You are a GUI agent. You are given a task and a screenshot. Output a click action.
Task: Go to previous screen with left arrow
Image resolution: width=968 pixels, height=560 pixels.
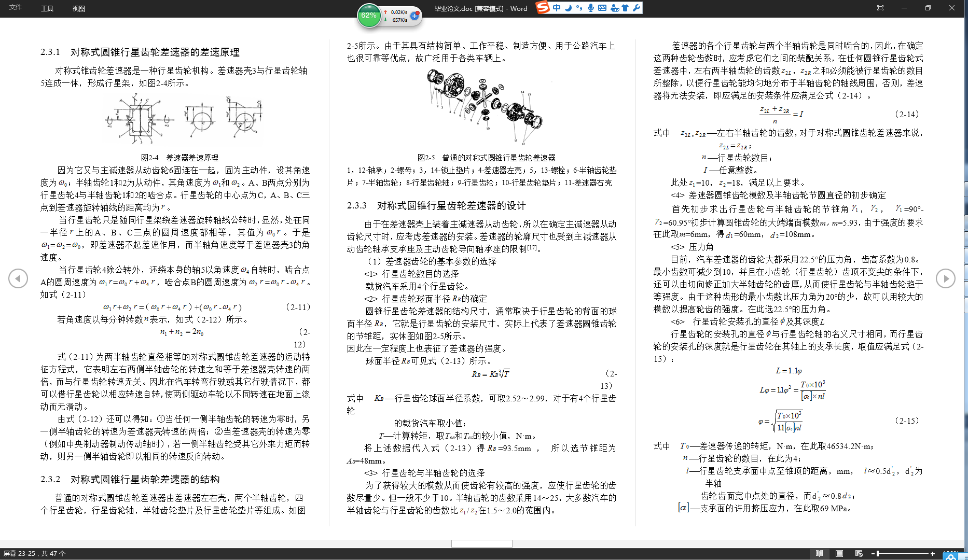pos(18,278)
